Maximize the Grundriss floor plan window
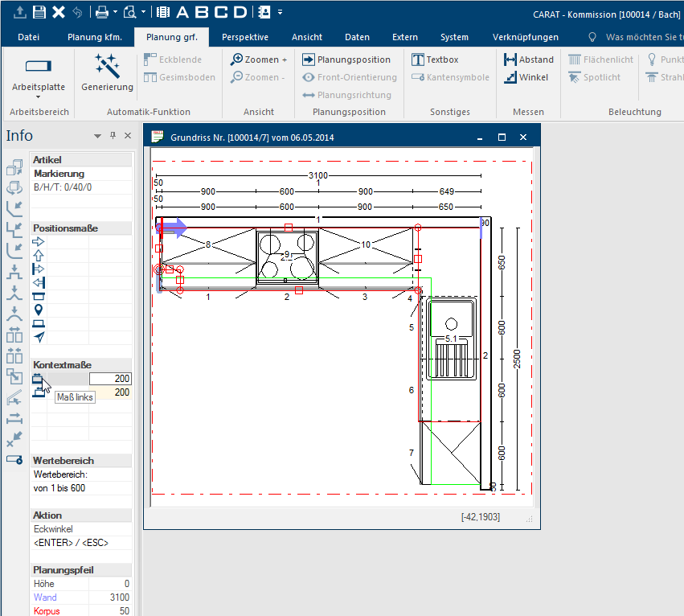The width and height of the screenshot is (684, 616). [502, 138]
